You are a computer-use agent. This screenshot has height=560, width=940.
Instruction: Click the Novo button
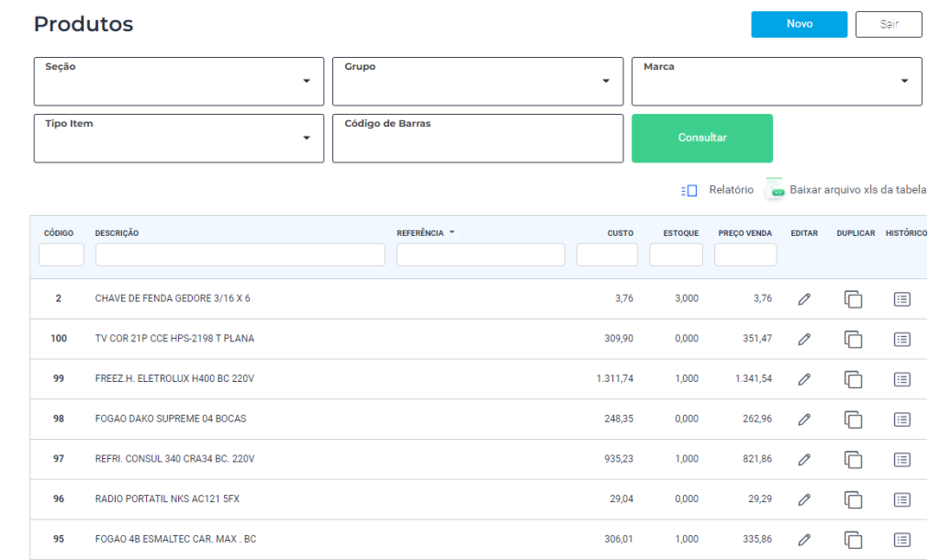click(x=799, y=25)
